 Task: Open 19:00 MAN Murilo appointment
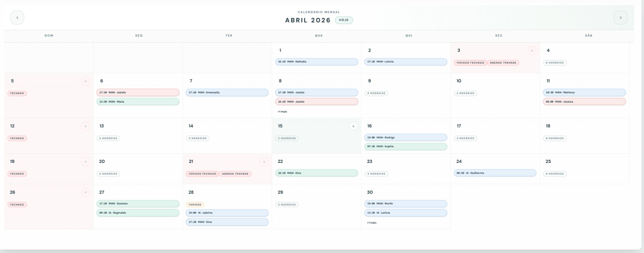pyautogui.click(x=406, y=204)
